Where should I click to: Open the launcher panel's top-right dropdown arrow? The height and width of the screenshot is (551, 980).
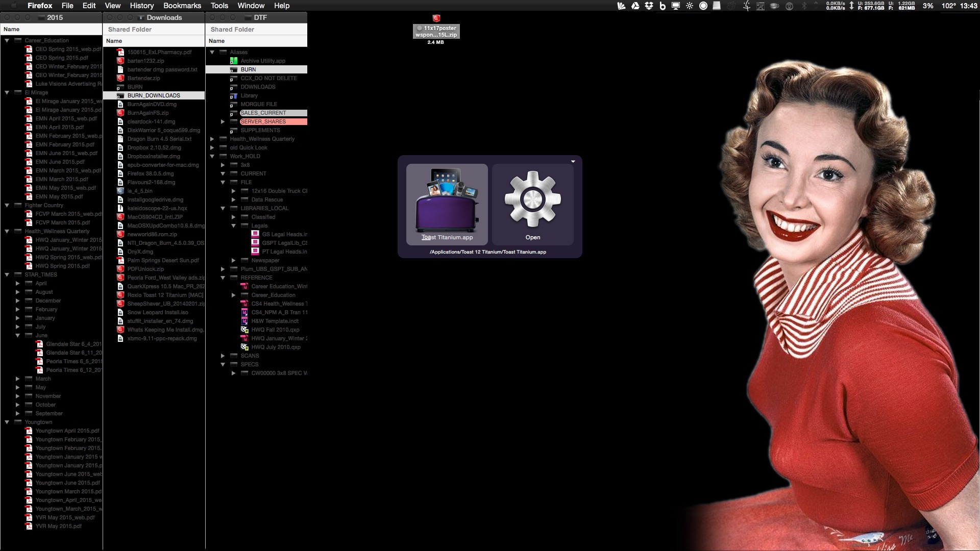pyautogui.click(x=573, y=161)
